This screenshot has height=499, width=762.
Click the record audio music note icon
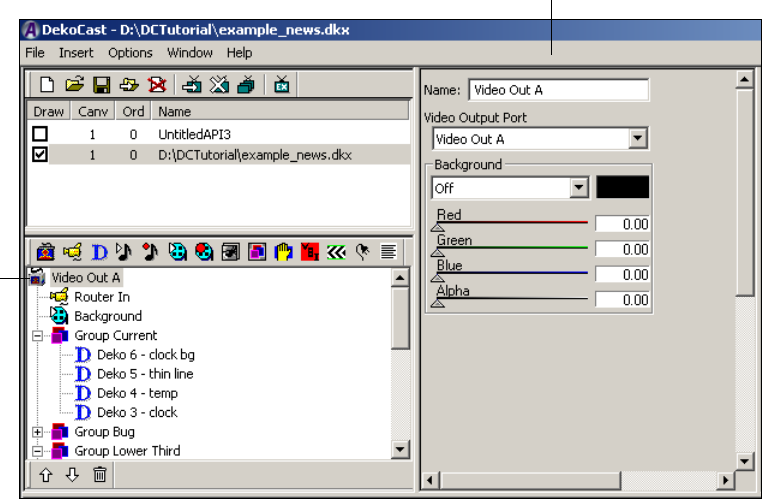tap(150, 252)
